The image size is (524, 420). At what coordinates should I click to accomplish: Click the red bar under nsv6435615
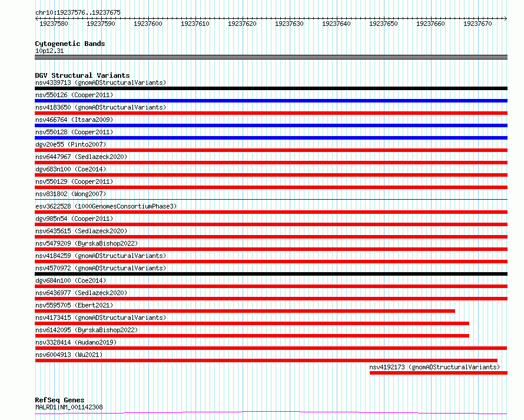coord(271,237)
